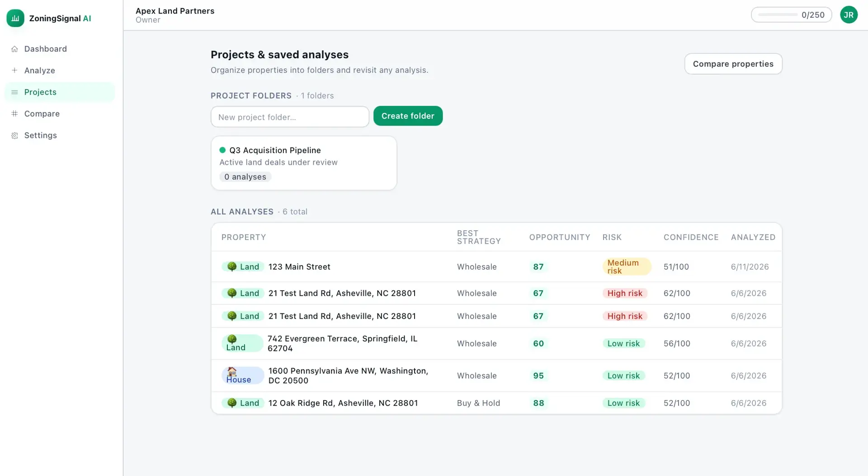Click the BEST STRATEGY column header
868x476 pixels.
479,237
